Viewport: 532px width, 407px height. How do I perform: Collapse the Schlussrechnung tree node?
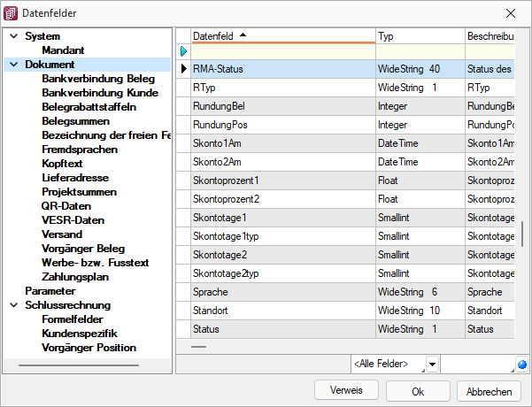pos(14,305)
